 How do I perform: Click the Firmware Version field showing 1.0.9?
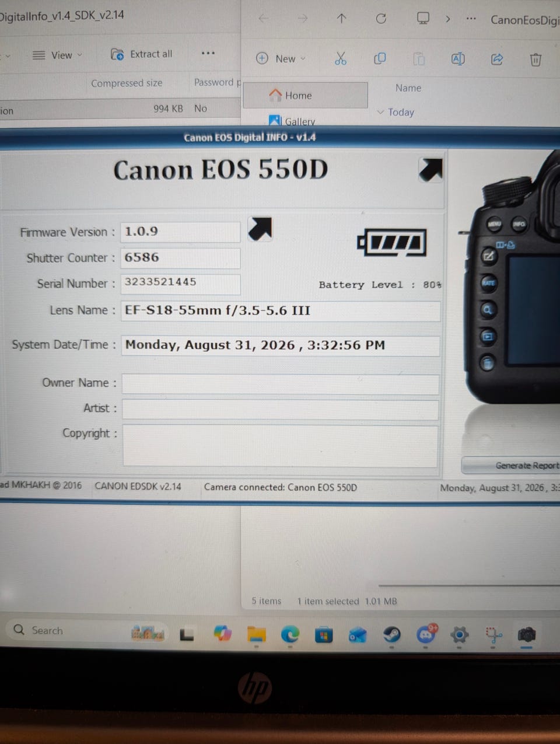pyautogui.click(x=180, y=232)
